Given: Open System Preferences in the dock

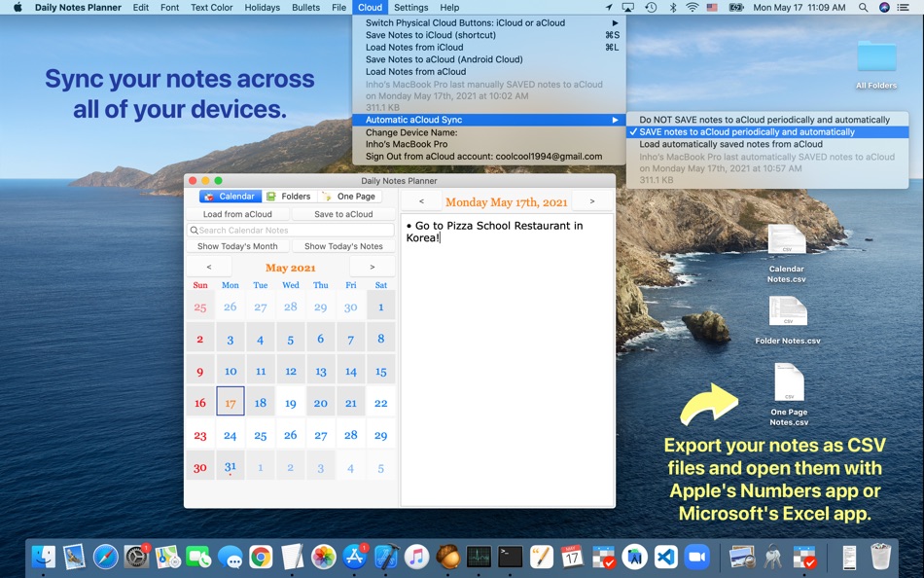Looking at the screenshot, I should (x=137, y=557).
